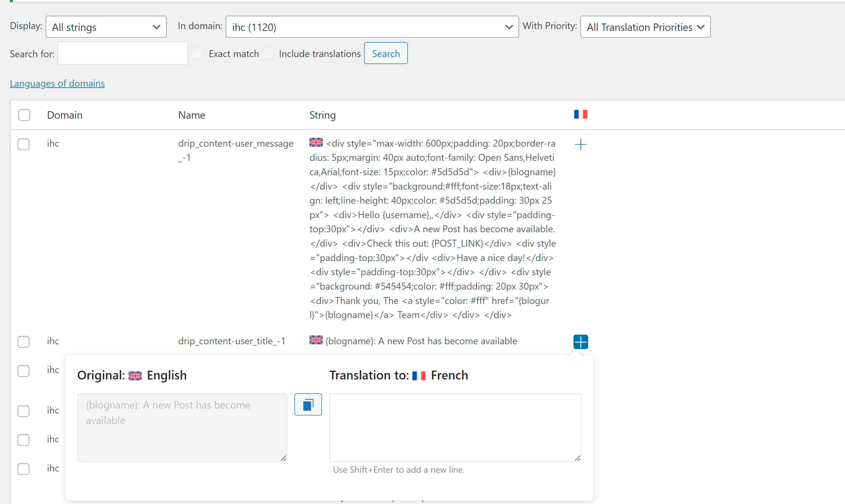Image resolution: width=845 pixels, height=504 pixels.
Task: Click the name drip_content-user_message_-1
Action: (x=236, y=151)
